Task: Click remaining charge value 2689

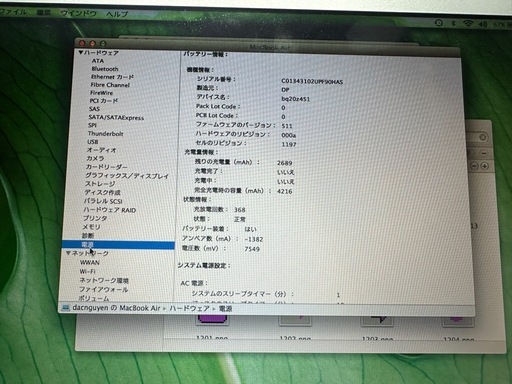Action: click(284, 163)
